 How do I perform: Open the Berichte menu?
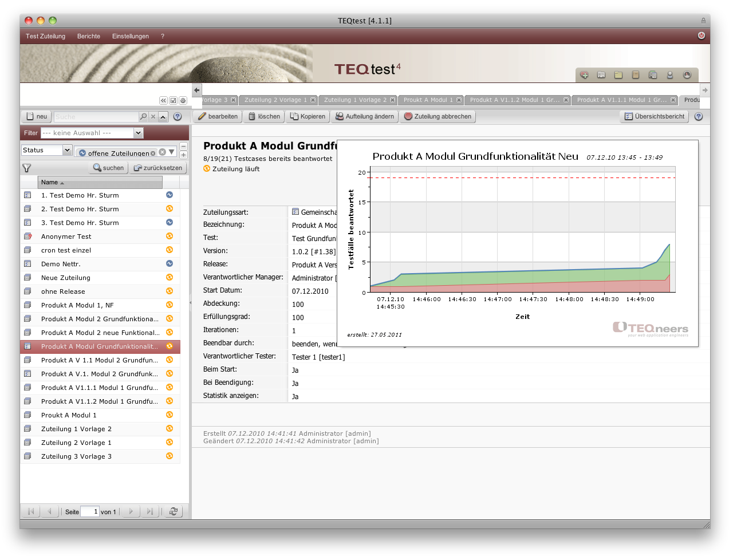point(89,36)
